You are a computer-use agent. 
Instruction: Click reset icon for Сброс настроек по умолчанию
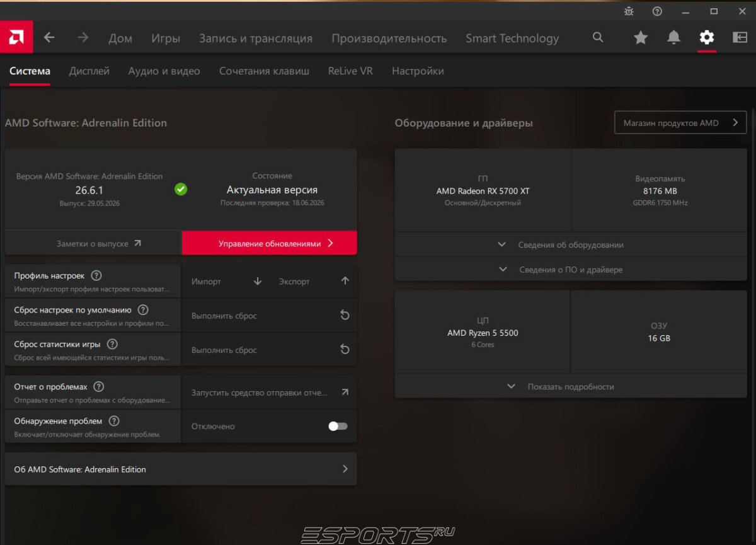(x=345, y=315)
